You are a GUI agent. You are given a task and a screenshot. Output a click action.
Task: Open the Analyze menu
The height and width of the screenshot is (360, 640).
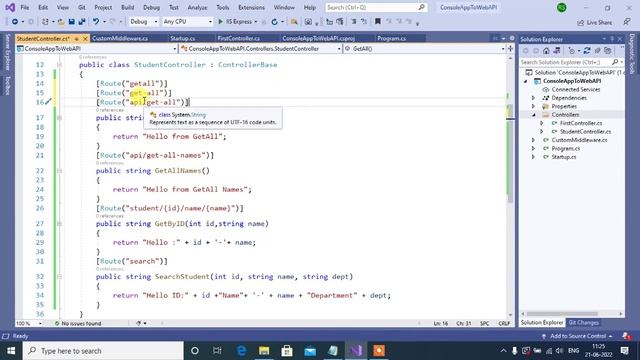coord(197,7)
